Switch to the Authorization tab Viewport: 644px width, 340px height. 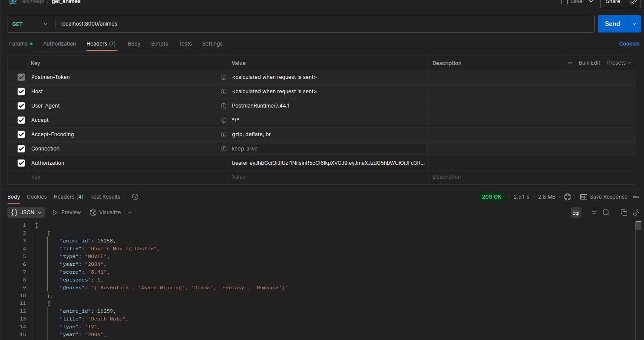click(x=59, y=44)
